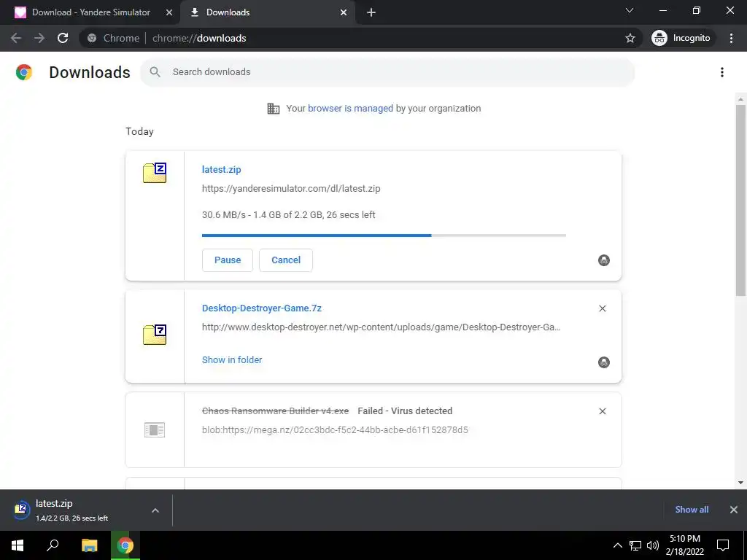Click the Chaos Ransomware Builder file icon
747x560 pixels.
[x=155, y=430]
